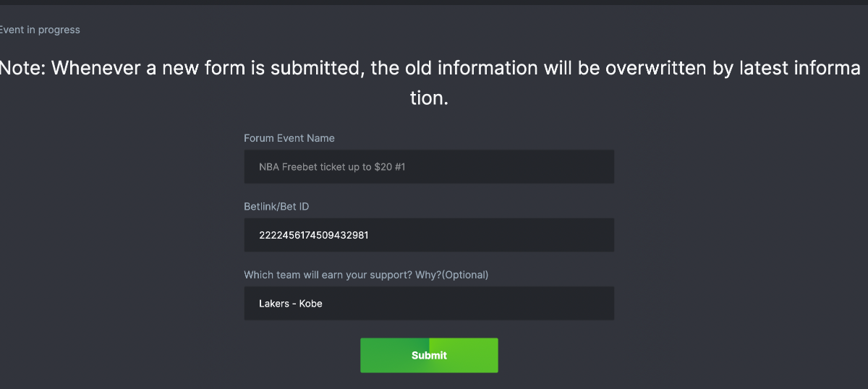868x389 pixels.
Task: Click the "$20 #1" portion of event name
Action: coord(395,167)
